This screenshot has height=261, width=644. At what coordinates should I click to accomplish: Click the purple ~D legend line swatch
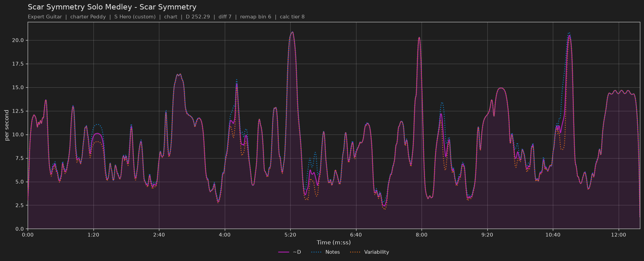pyautogui.click(x=284, y=252)
